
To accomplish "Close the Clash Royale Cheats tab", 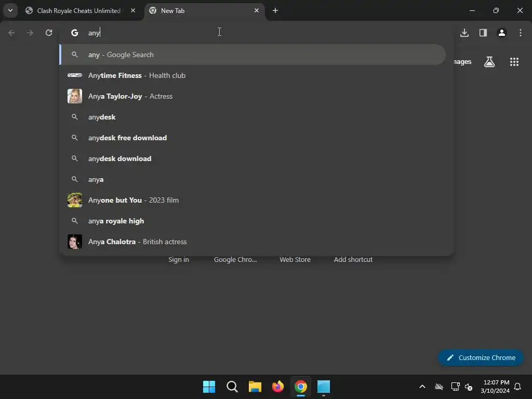I will [133, 10].
